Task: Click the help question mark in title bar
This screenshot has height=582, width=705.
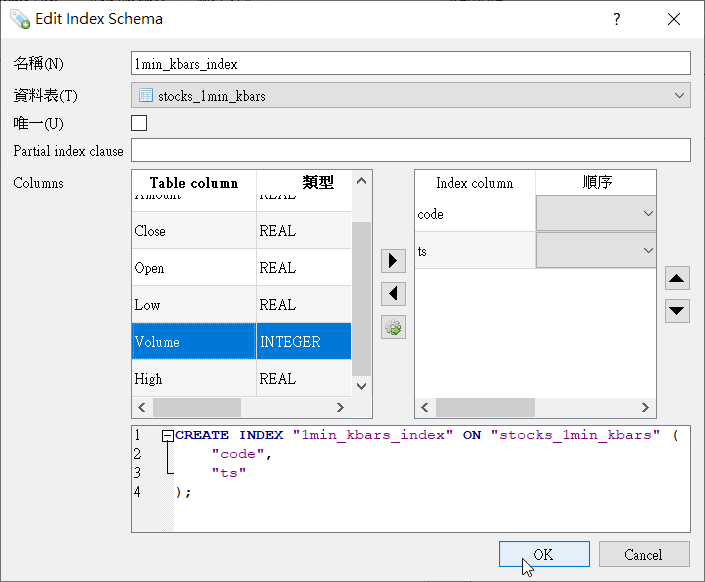Action: [617, 19]
